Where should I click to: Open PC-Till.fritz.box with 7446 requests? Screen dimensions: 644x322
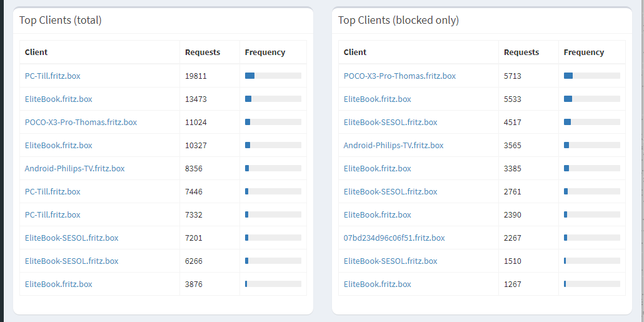[53, 191]
